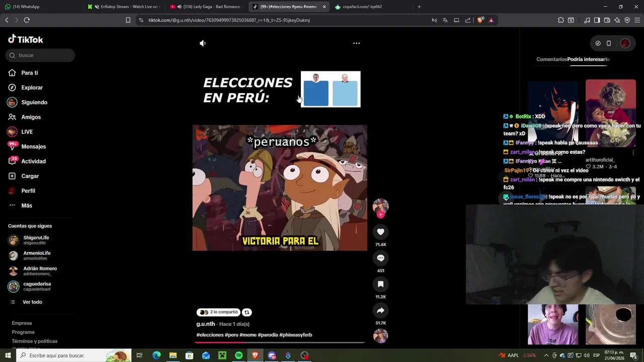Open the Programa footer link
644x362 pixels.
23,332
